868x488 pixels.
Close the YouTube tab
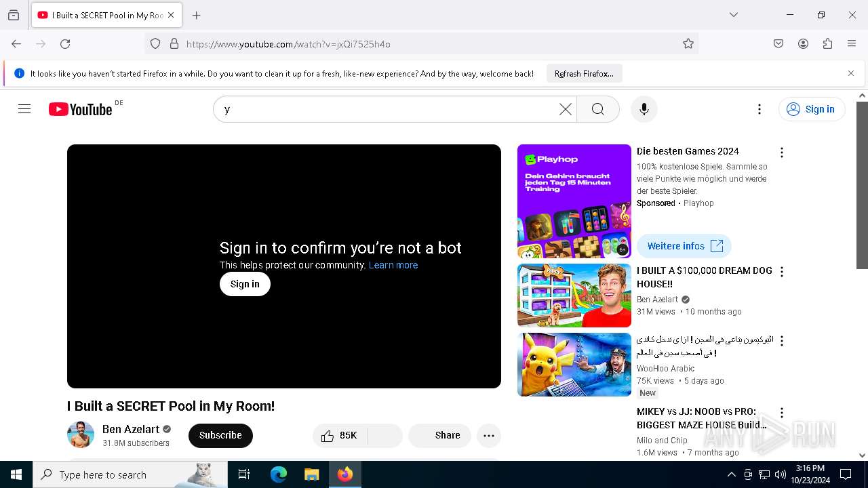click(171, 15)
